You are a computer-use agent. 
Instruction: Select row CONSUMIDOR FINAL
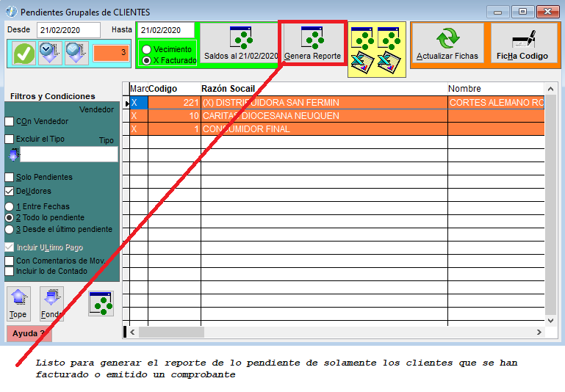point(337,129)
